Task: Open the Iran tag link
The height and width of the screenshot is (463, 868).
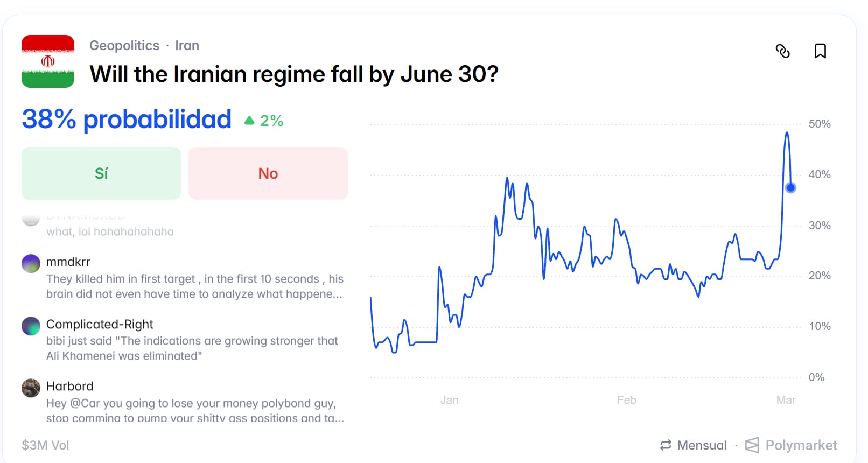Action: [x=187, y=46]
